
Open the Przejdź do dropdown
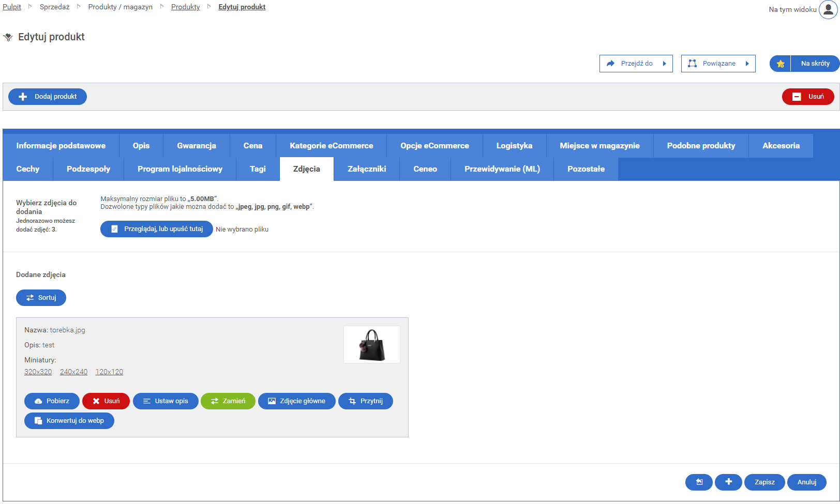636,64
